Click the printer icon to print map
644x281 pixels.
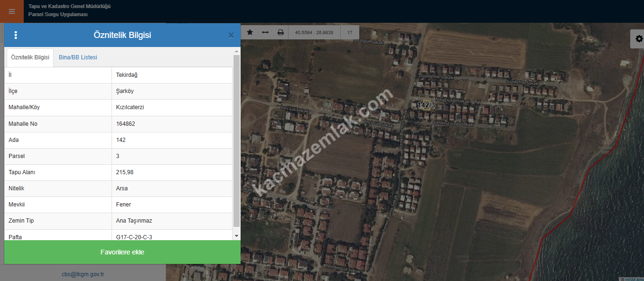click(280, 32)
